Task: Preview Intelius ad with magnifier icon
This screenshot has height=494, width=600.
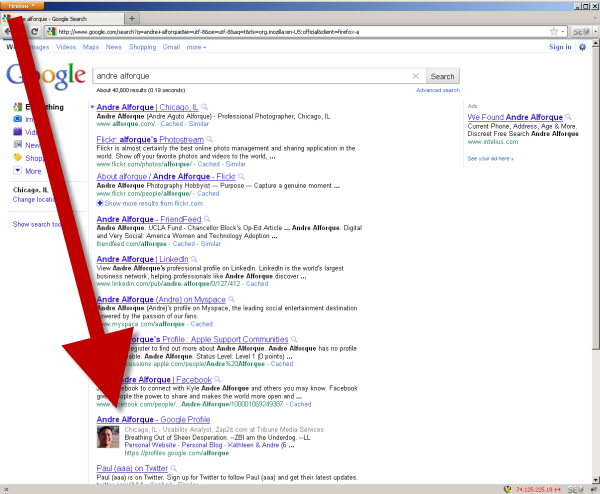Action: pos(568,117)
